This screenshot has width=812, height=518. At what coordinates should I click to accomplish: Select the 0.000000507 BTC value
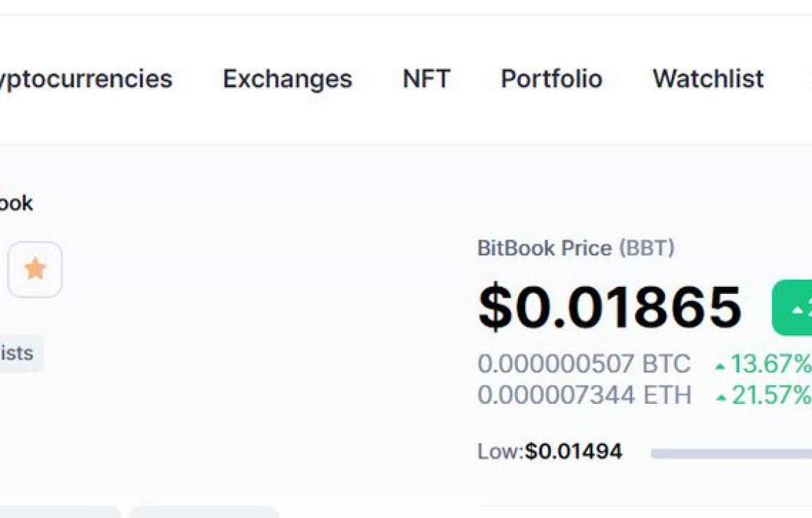584,363
